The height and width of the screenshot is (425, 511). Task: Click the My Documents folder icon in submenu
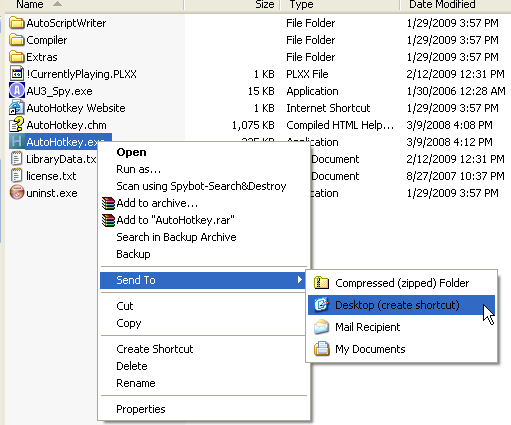point(321,349)
